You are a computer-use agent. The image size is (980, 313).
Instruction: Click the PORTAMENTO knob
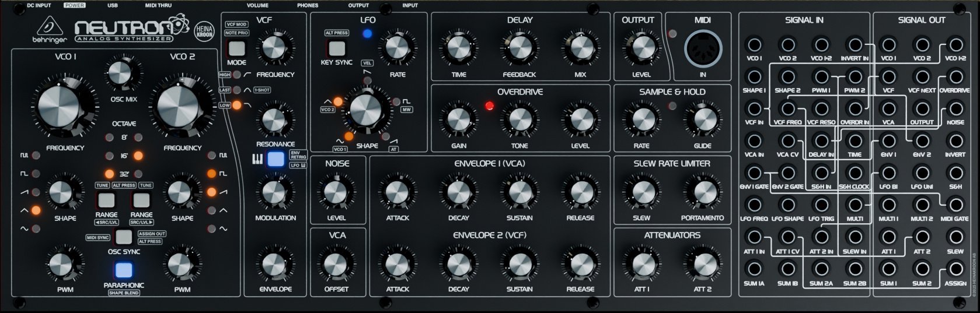[703, 192]
